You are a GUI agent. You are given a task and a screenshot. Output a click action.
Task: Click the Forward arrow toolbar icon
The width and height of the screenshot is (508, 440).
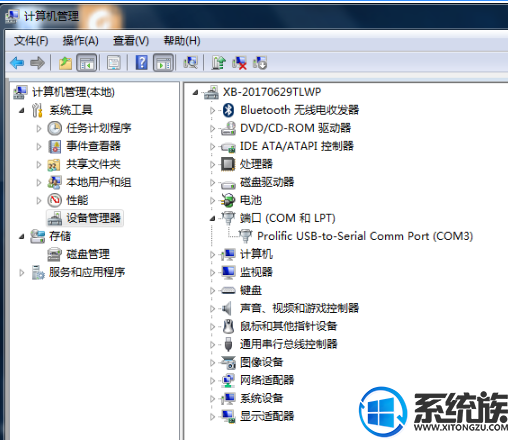tap(37, 63)
